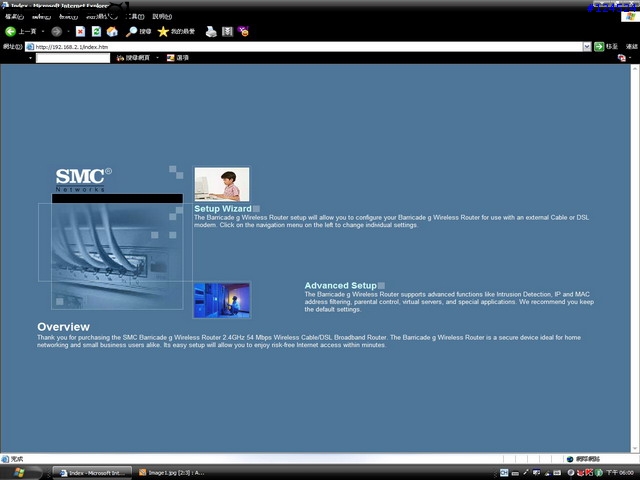Click the Setup Wizard link
The height and width of the screenshot is (480, 640).
tap(223, 209)
